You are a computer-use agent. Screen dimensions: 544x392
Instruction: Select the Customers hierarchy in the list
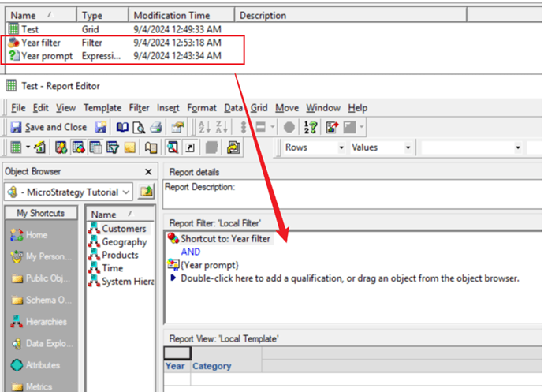tap(124, 229)
